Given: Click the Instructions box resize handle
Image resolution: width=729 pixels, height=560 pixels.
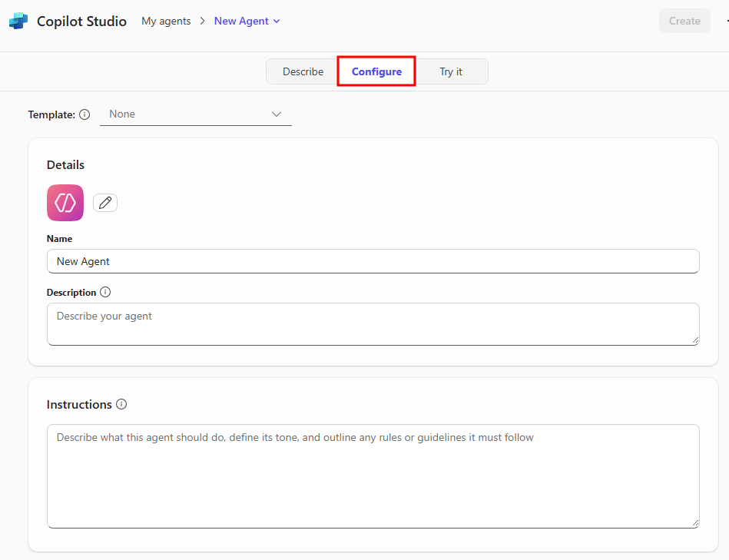Looking at the screenshot, I should 694,523.
